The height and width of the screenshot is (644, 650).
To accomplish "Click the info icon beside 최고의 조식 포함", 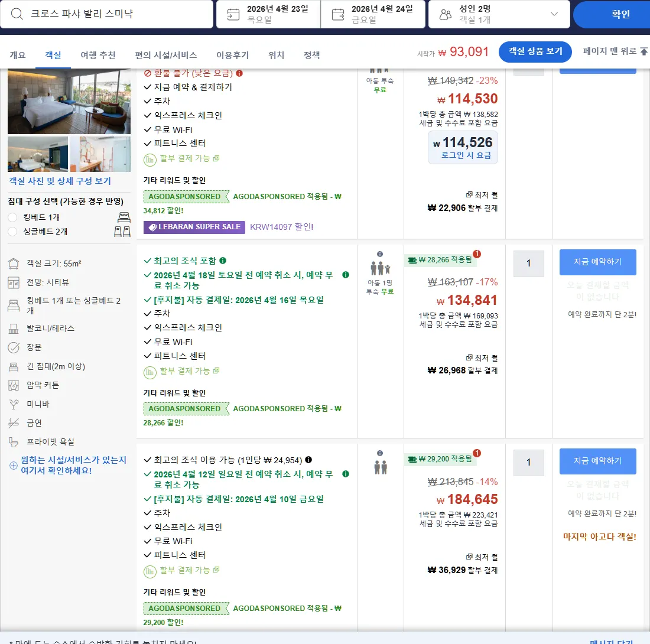I will (223, 260).
